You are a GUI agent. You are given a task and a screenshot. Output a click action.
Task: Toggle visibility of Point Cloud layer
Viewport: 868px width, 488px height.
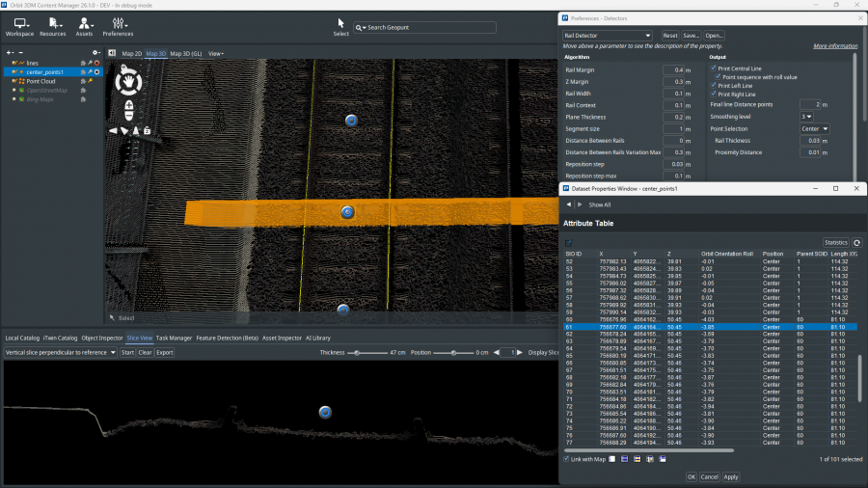tap(14, 81)
